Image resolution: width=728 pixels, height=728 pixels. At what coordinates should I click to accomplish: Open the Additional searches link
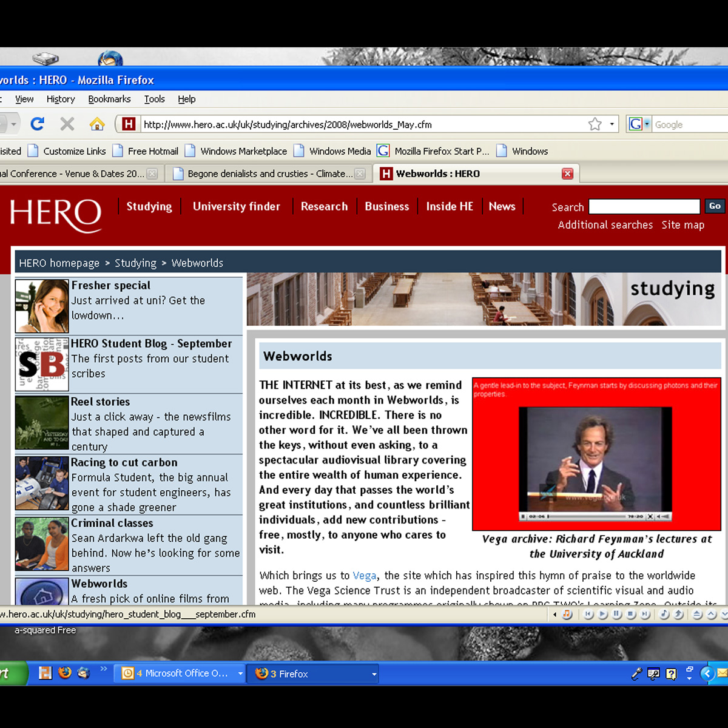click(x=605, y=225)
